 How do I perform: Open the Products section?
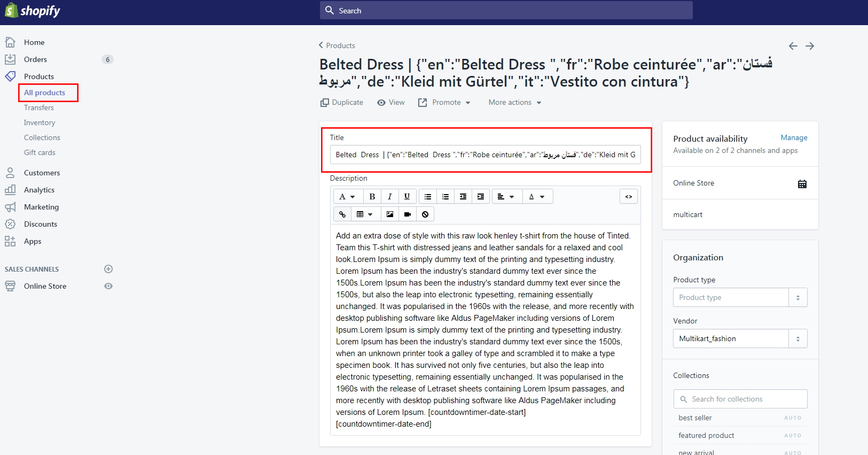(x=39, y=76)
